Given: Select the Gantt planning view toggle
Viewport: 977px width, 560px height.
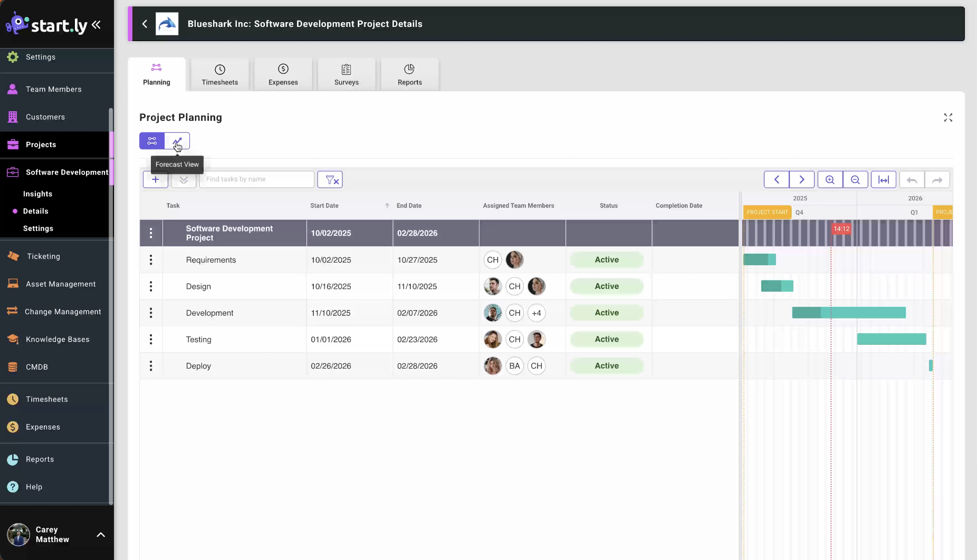Looking at the screenshot, I should coord(152,141).
